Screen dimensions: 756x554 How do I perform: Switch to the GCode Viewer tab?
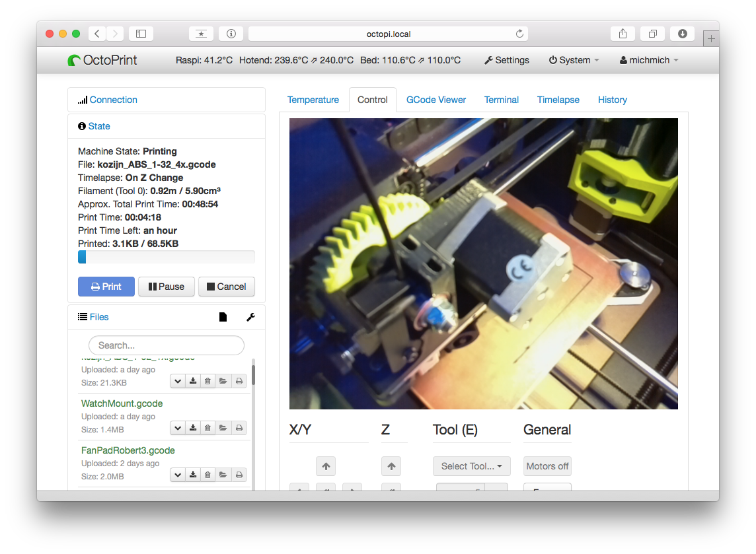coord(435,100)
